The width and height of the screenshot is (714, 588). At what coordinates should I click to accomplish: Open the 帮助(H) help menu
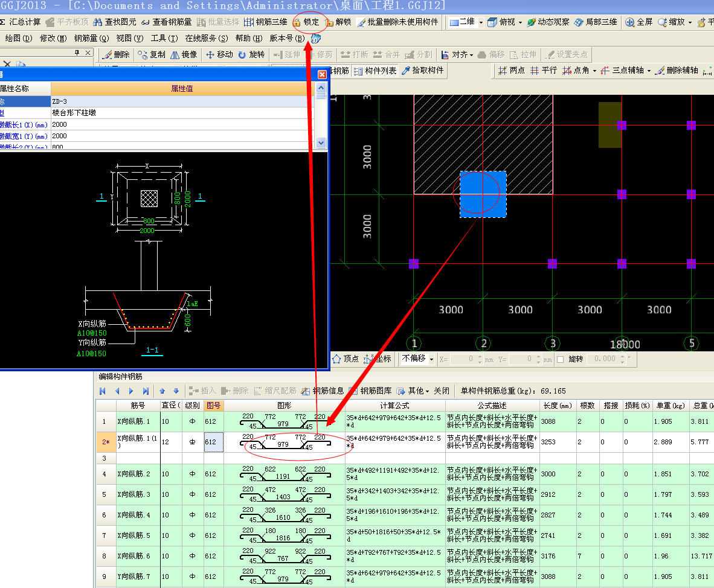coord(249,38)
